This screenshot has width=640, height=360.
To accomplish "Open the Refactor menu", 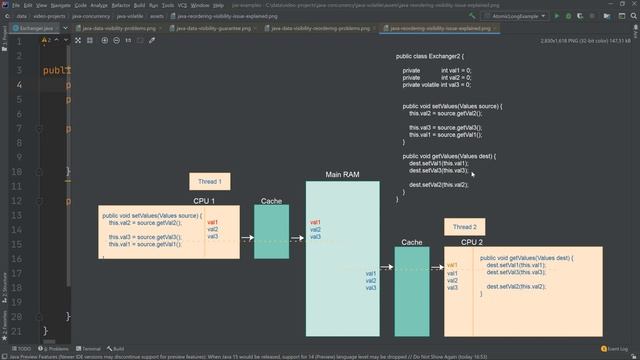I will point(120,5).
